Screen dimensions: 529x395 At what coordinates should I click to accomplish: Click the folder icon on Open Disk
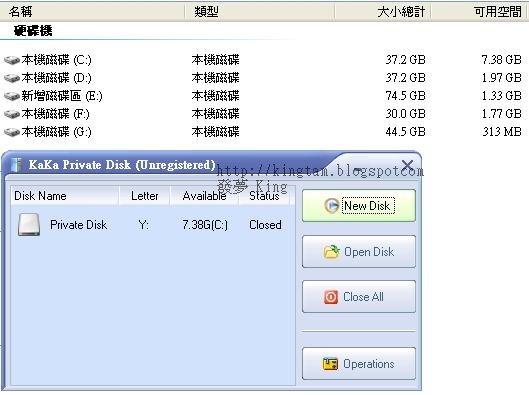tap(331, 252)
